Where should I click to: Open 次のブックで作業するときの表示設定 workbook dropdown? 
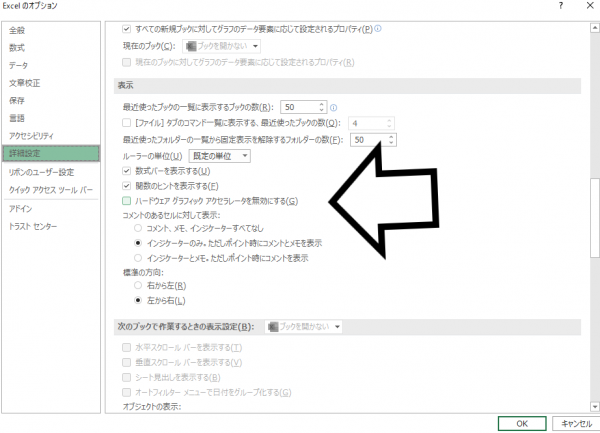point(303,327)
